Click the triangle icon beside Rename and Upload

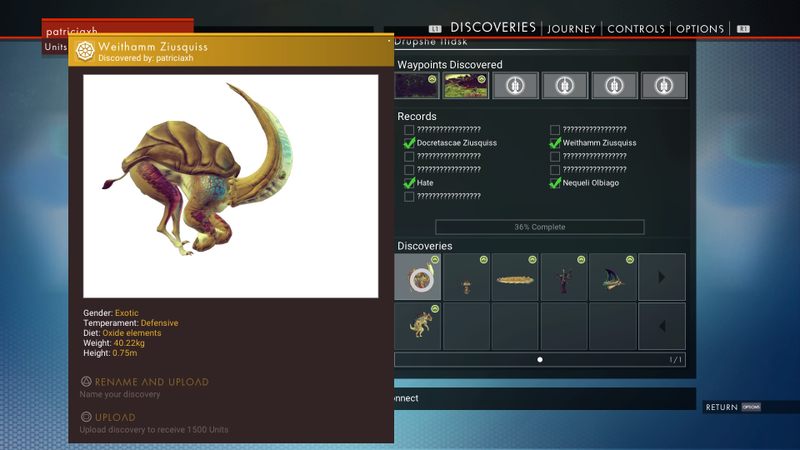coord(86,381)
